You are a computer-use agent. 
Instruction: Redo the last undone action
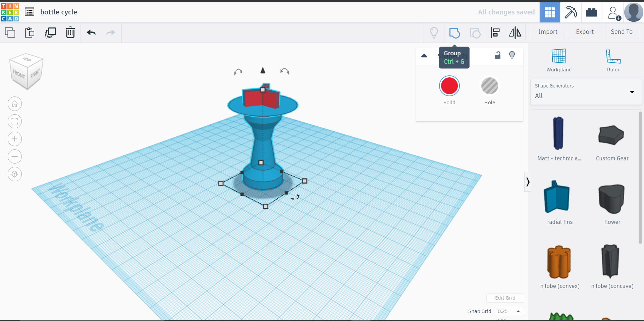click(x=111, y=33)
